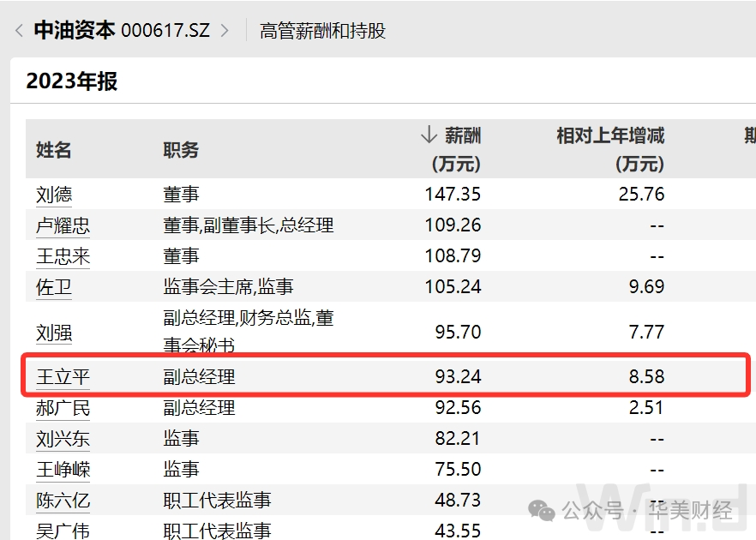
Task: Click 副总经理,财务总监 position cell of 刘强
Action: point(249,331)
